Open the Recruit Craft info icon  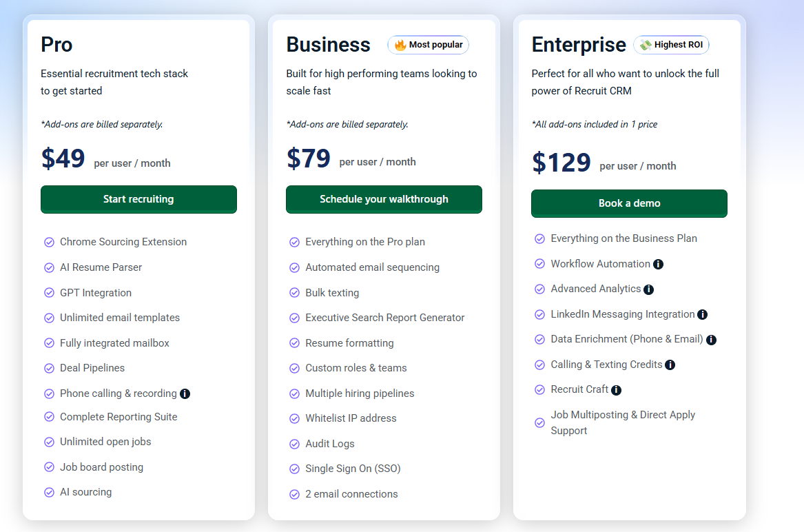click(616, 390)
